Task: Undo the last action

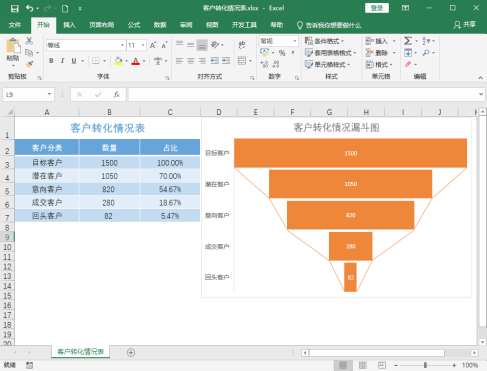Action: (x=30, y=8)
